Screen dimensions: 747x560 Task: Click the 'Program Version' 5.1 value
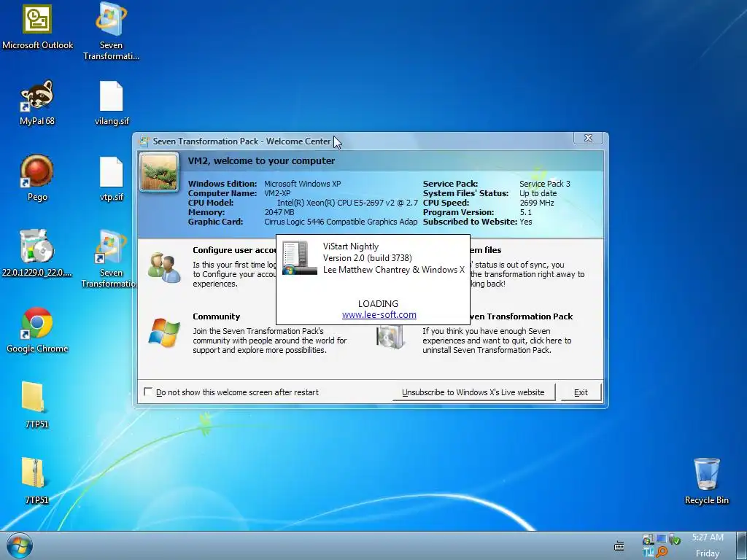click(x=525, y=212)
